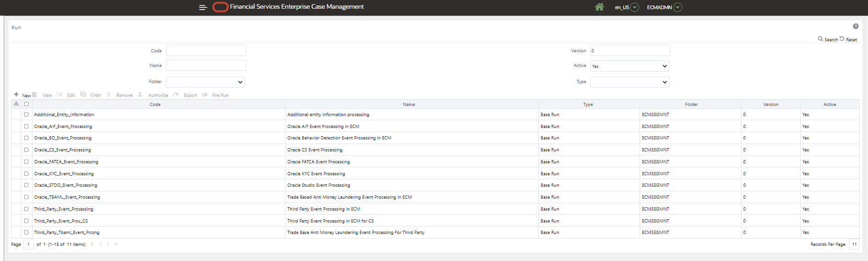Tick the select-all checkbox in header
The image size is (868, 261).
[x=27, y=104]
